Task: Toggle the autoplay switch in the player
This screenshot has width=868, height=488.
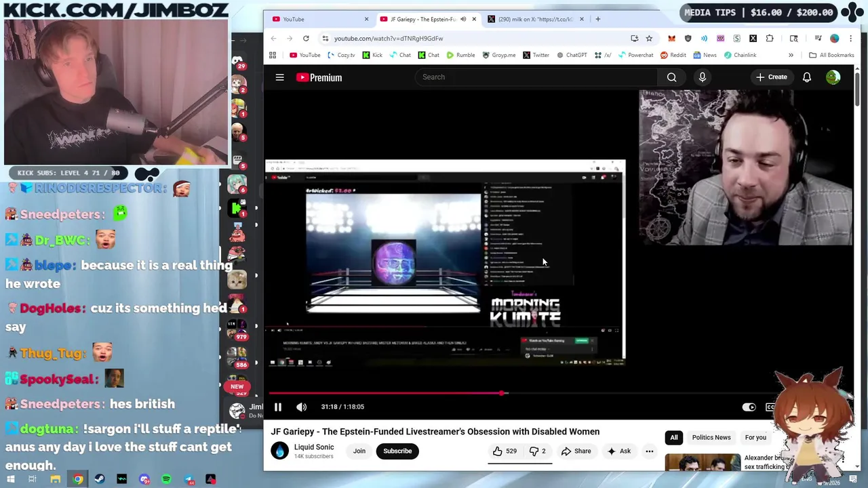Action: [x=749, y=407]
